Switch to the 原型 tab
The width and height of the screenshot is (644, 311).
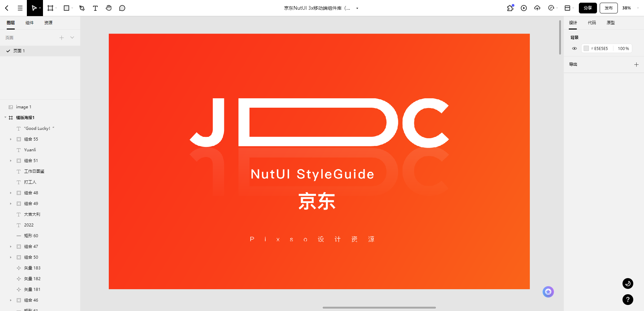coord(611,23)
